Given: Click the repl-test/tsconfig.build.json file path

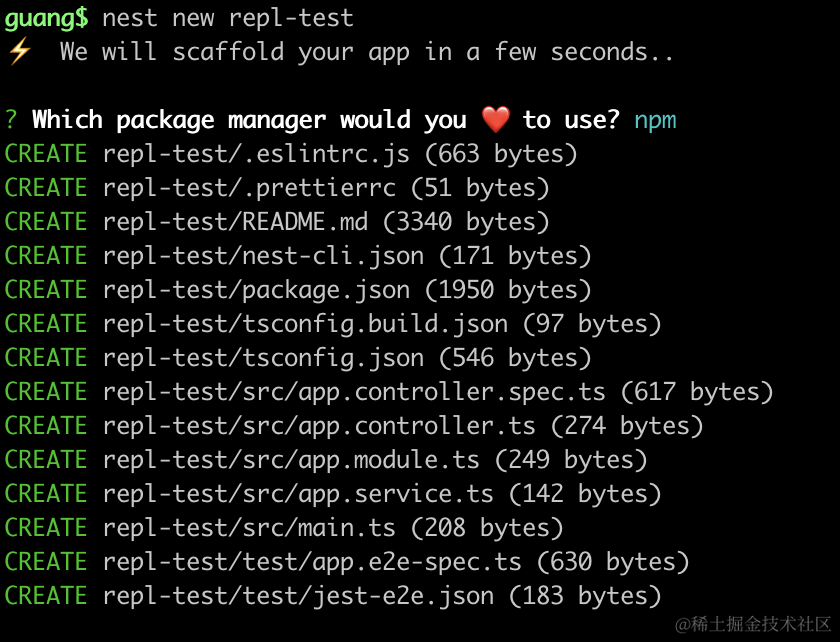Looking at the screenshot, I should point(305,324).
